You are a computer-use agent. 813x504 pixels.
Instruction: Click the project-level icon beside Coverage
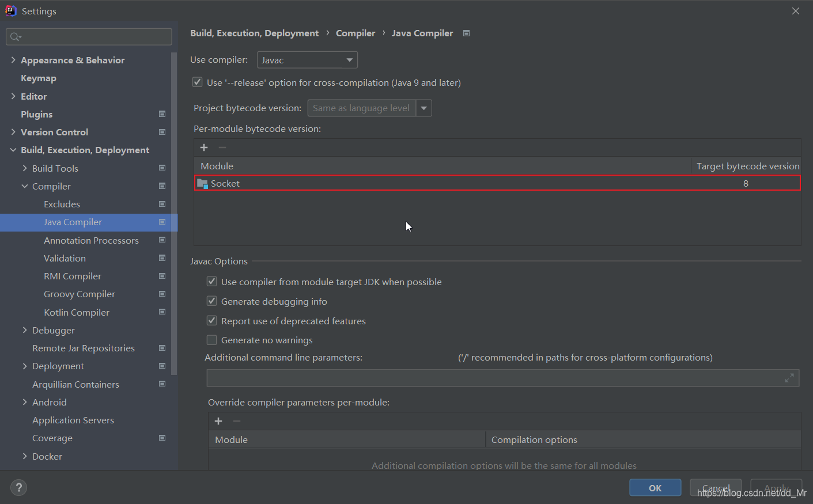click(162, 438)
